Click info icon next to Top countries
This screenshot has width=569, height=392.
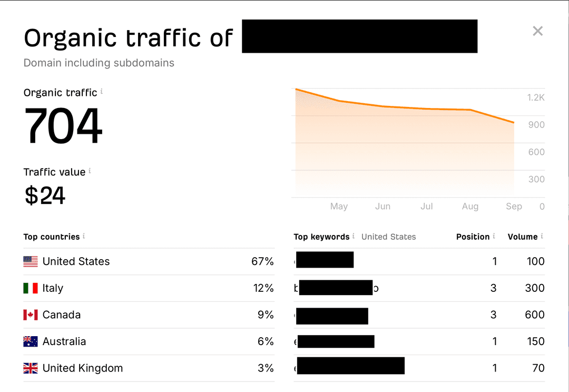[84, 236]
